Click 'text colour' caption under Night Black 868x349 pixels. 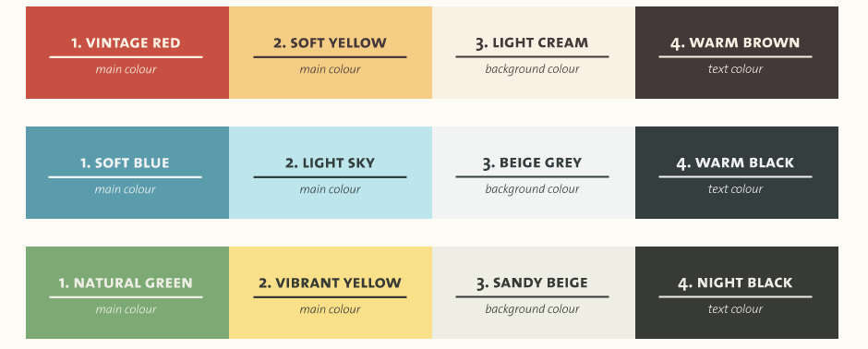point(735,309)
